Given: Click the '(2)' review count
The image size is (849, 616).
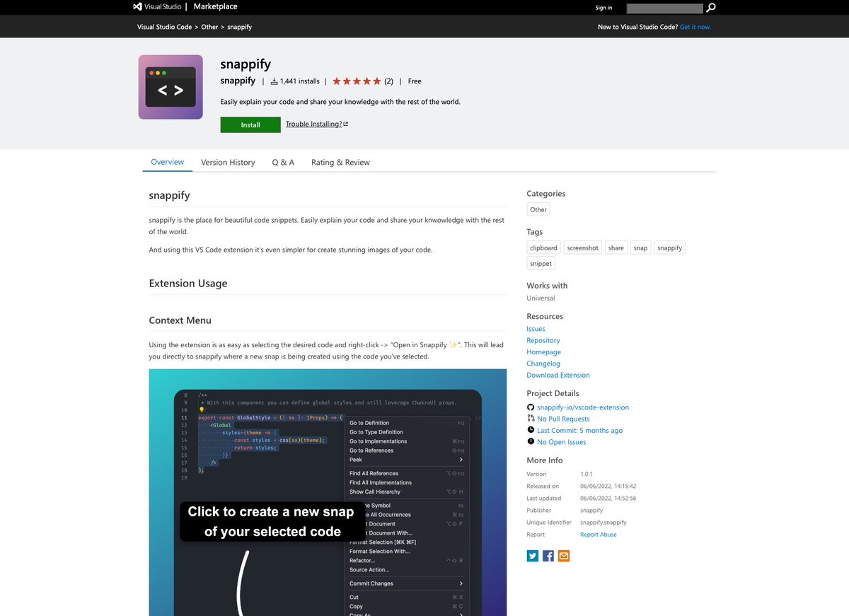Looking at the screenshot, I should tap(389, 81).
